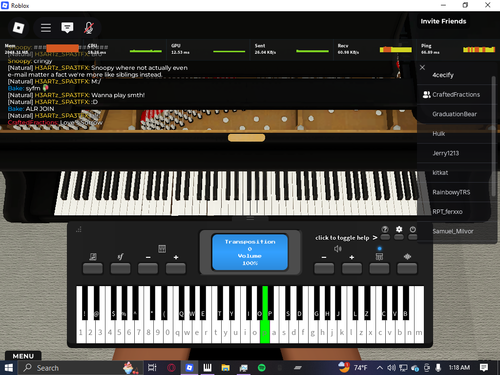Click the sheet music button on piano panel
This screenshot has height=375, width=500.
click(x=93, y=268)
